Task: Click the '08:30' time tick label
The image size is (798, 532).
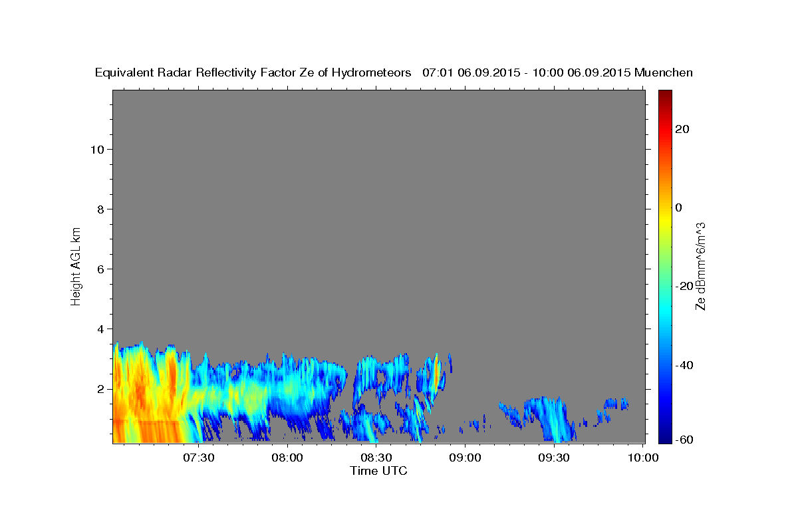Action: [x=376, y=458]
